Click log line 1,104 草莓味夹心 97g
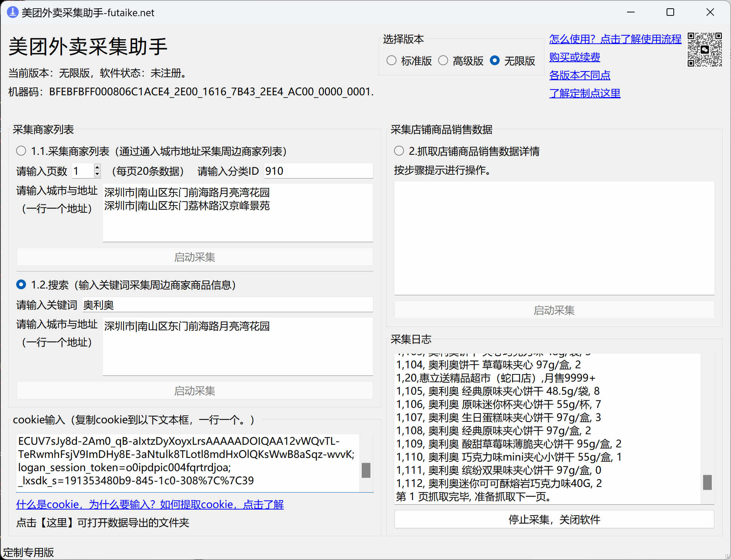Image resolution: width=731 pixels, height=560 pixels. [x=488, y=365]
